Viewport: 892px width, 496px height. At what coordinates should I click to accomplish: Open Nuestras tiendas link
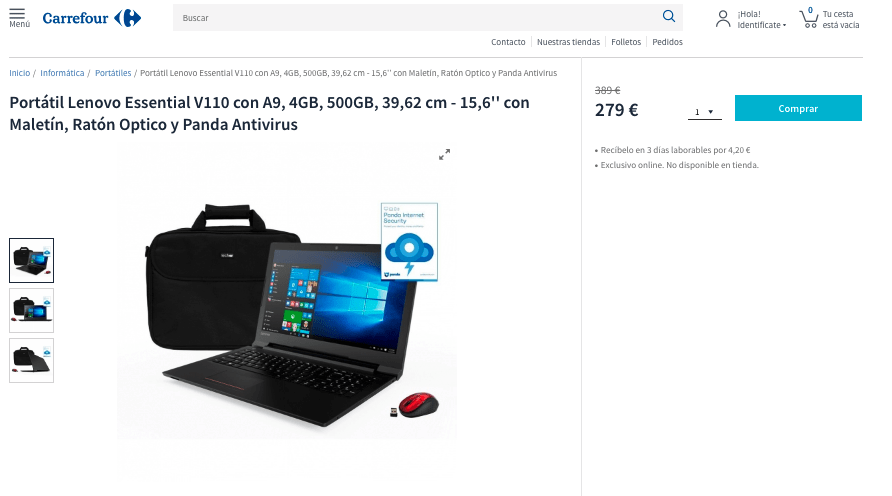click(568, 42)
